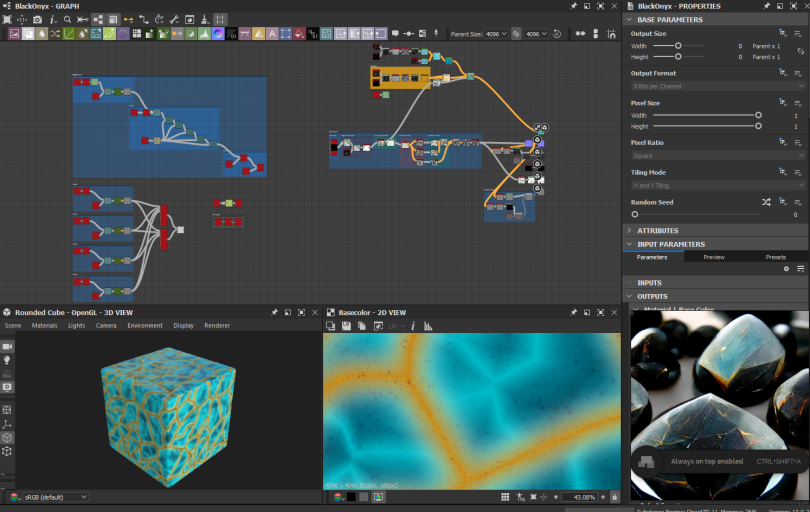Switch to the Preview tab
Image resolution: width=810 pixels, height=512 pixels.
coord(714,257)
